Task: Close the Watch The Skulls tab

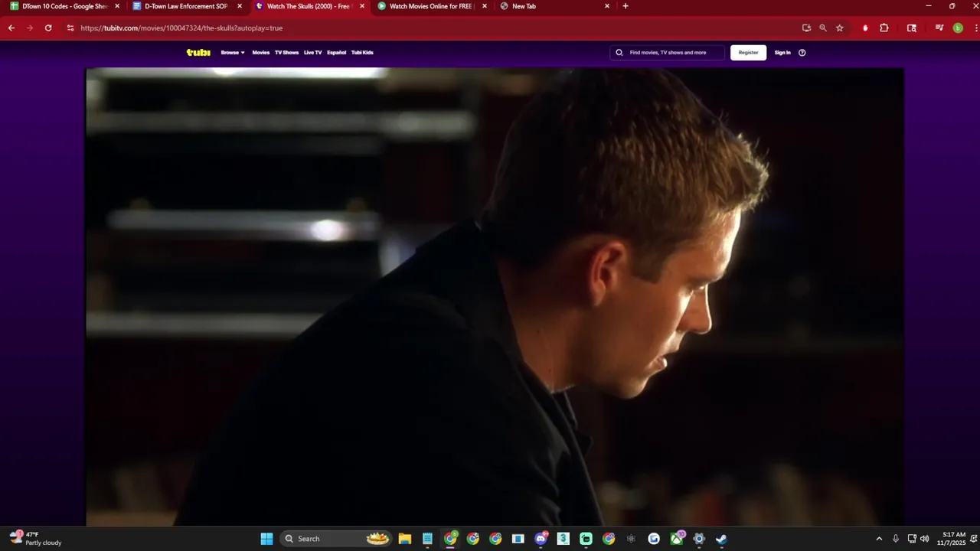Action: (362, 6)
